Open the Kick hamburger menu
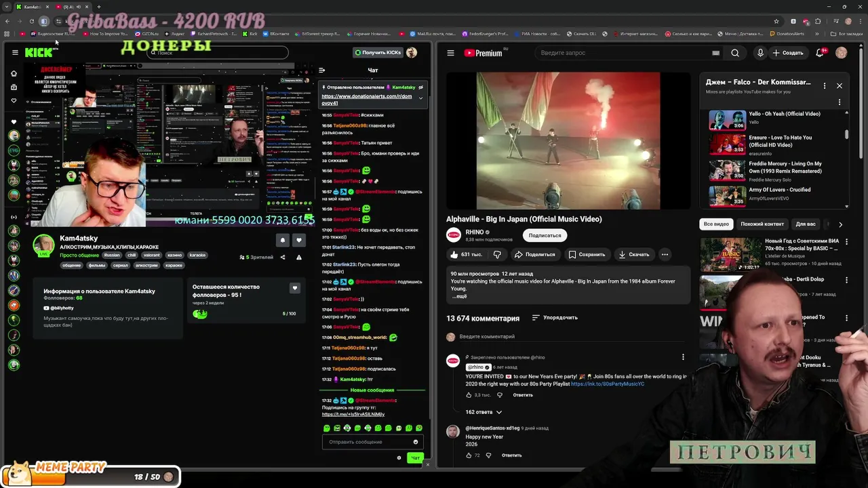868x488 pixels. coord(15,52)
